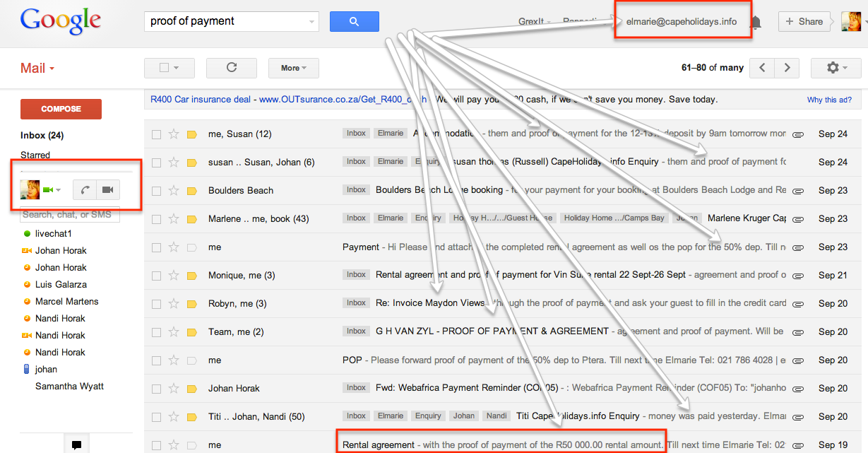Open the R400 Car insurance deal ad
Image resolution: width=868 pixels, height=453 pixels.
tap(288, 100)
